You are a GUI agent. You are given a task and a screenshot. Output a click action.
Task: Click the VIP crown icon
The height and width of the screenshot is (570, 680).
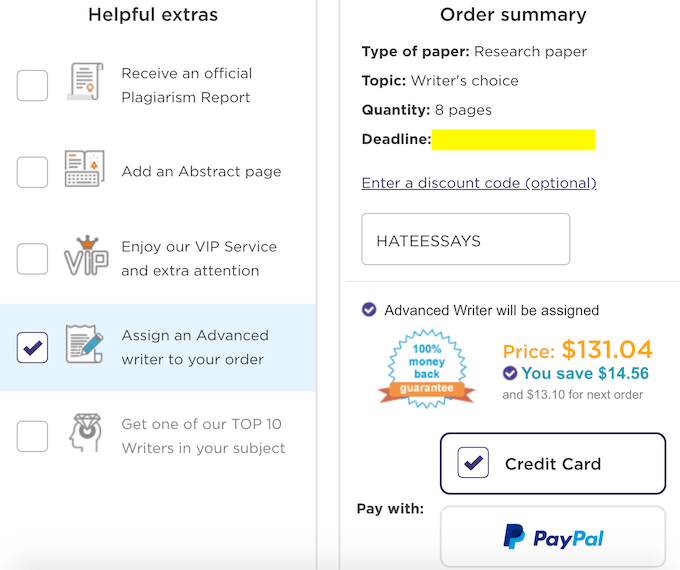point(85,257)
